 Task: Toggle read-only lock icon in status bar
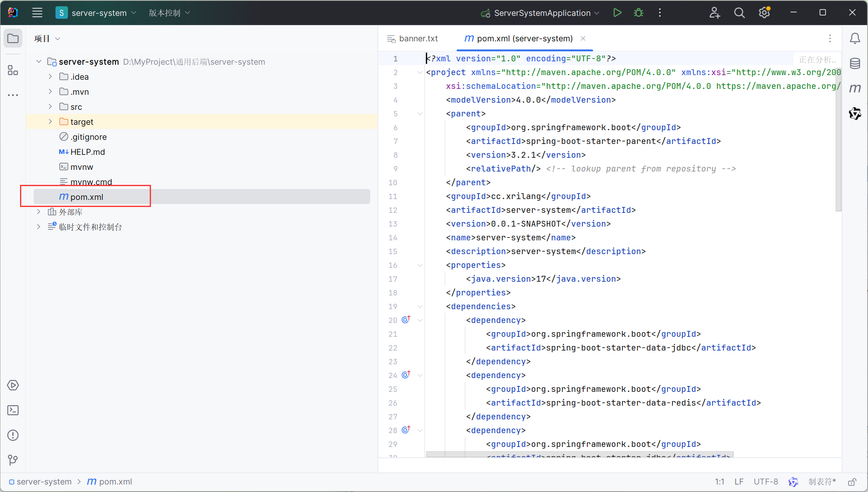point(852,482)
